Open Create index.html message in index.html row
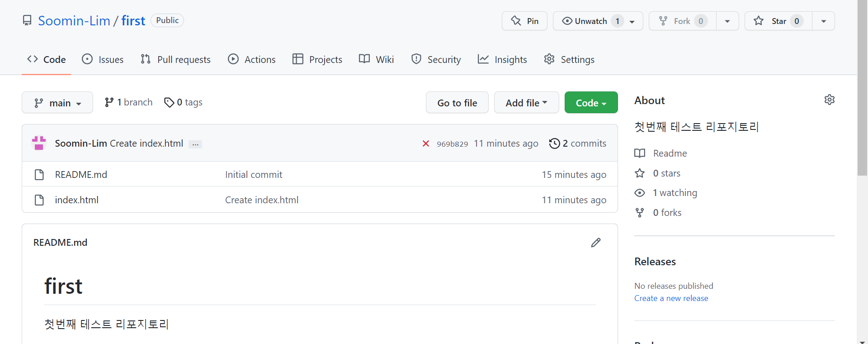This screenshot has height=344, width=868. pyautogui.click(x=262, y=200)
